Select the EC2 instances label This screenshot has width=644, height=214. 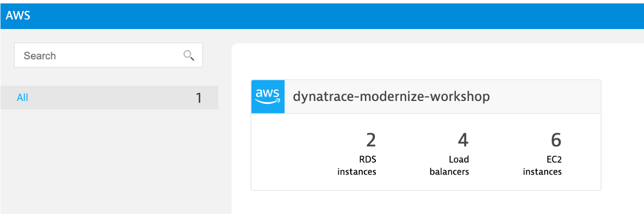(x=542, y=165)
